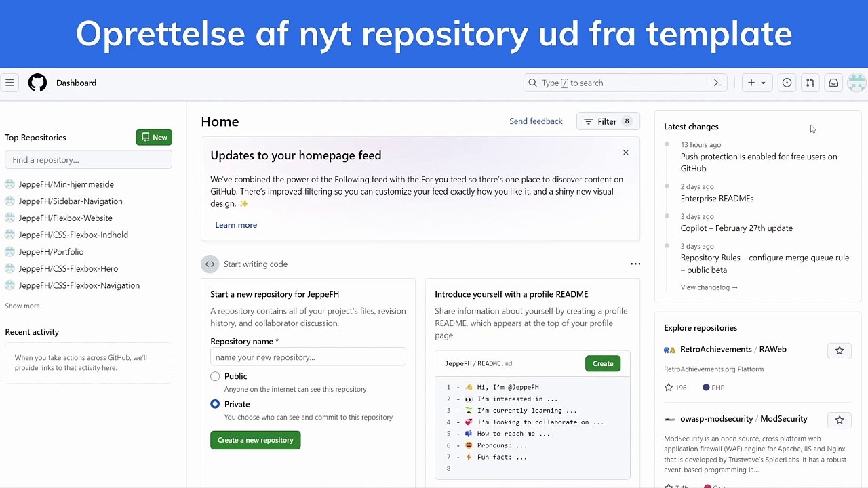Viewport: 868px width, 488px height.
Task: Click "Introduce yourself with a profile README" heading
Action: point(511,294)
